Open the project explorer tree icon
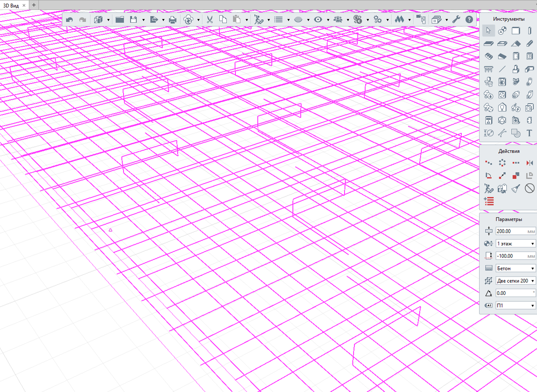Viewport: 537px width, 392px height. point(420,20)
